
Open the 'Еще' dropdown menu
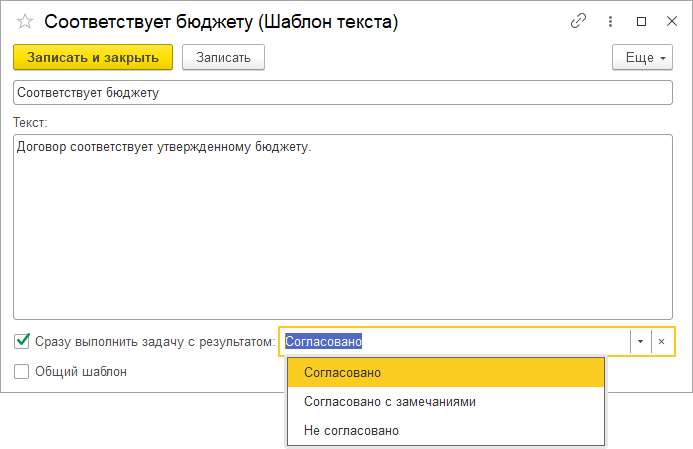[x=641, y=58]
